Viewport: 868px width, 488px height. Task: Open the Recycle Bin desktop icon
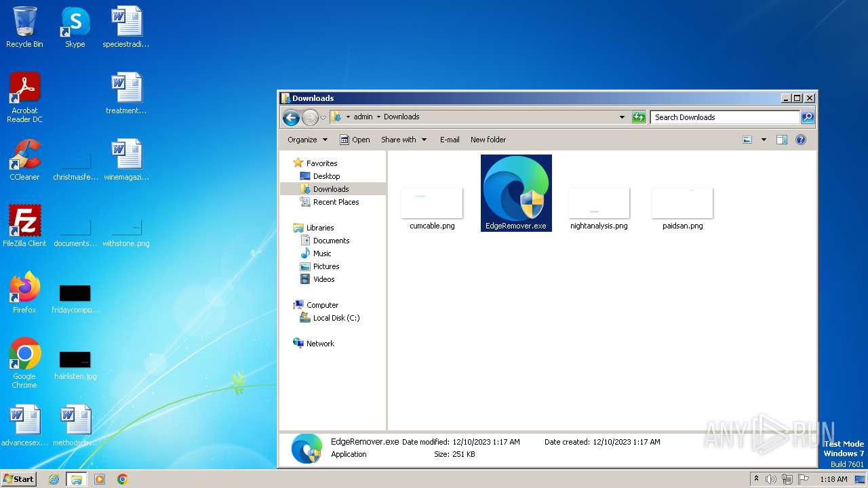(24, 27)
